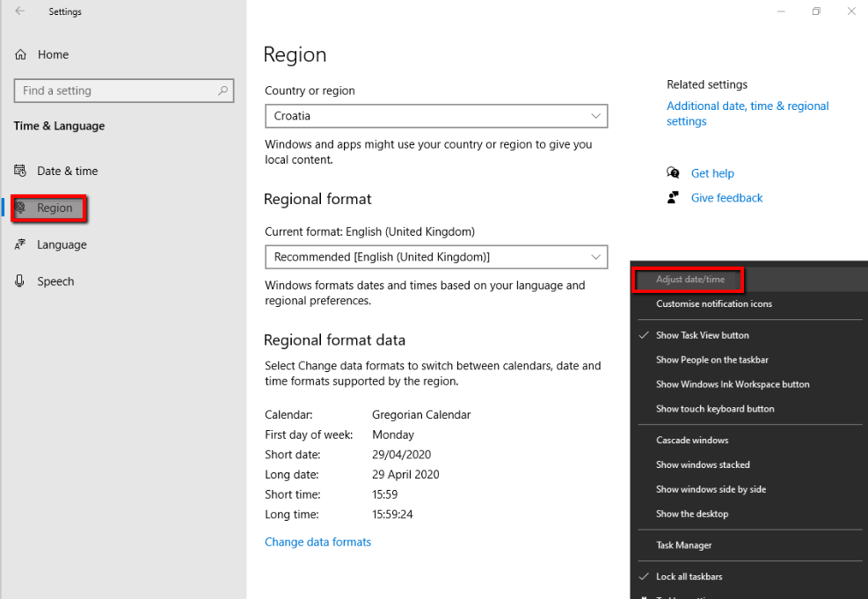Click the Give feedback person icon
The image size is (868, 599).
coord(673,198)
